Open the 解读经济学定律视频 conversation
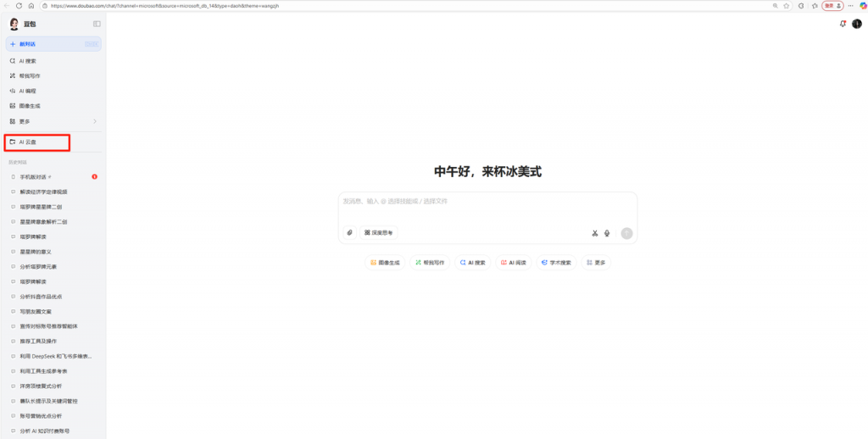The image size is (868, 439). pos(53,192)
